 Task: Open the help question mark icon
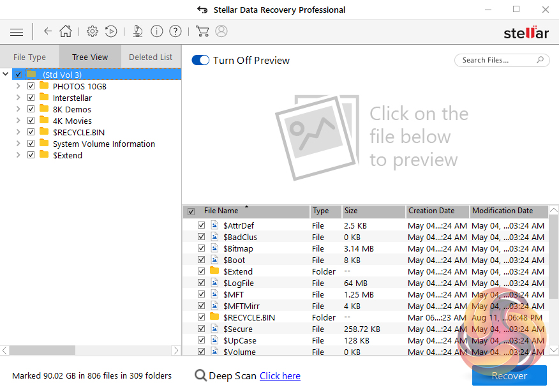(x=175, y=31)
